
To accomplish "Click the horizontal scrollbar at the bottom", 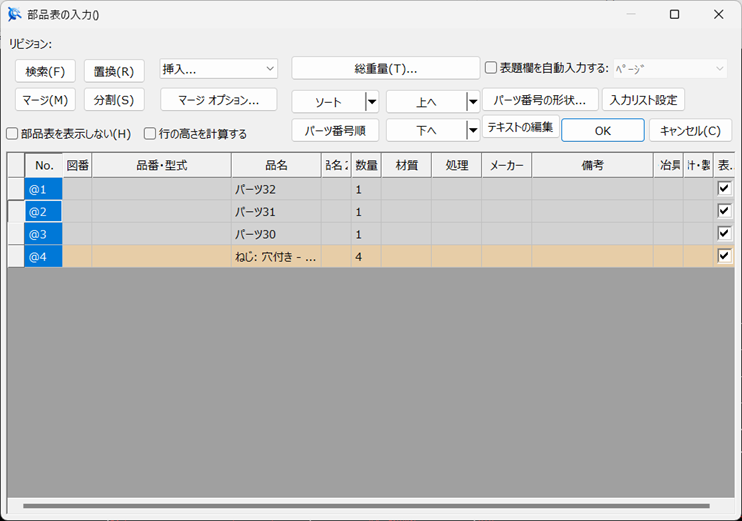I will 366,506.
